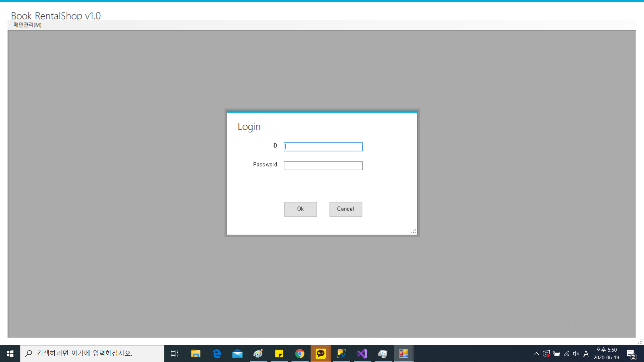The height and width of the screenshot is (362, 644).
Task: Expand hidden system tray icons
Action: (x=536, y=354)
